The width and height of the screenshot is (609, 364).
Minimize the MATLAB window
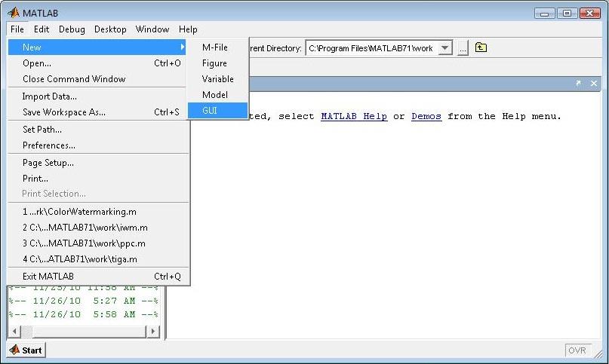544,14
